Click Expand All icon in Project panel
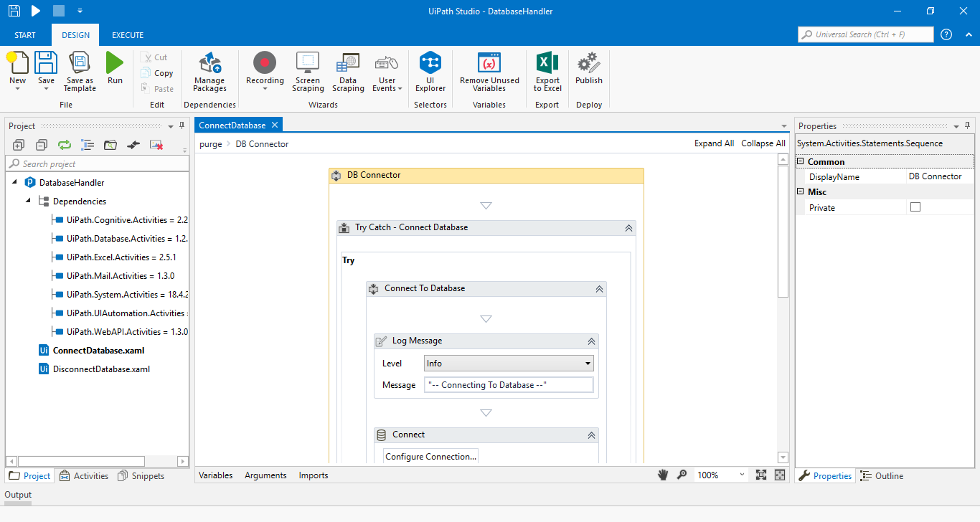 [19, 145]
